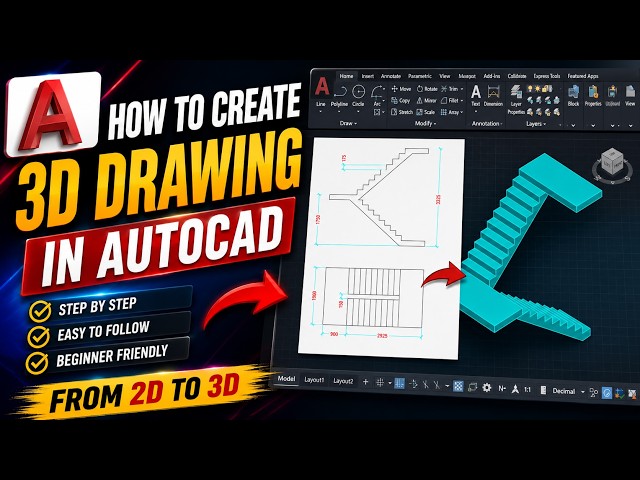Screen dimensions: 640x480
Task: Open the Trim dropdown arrow
Action: point(462,89)
